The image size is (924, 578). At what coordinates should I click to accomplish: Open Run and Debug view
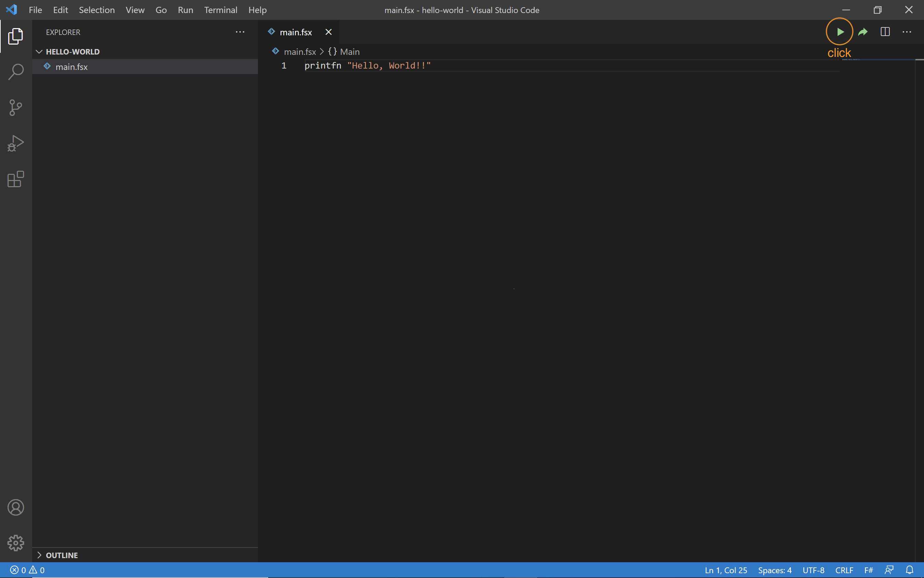point(16,143)
